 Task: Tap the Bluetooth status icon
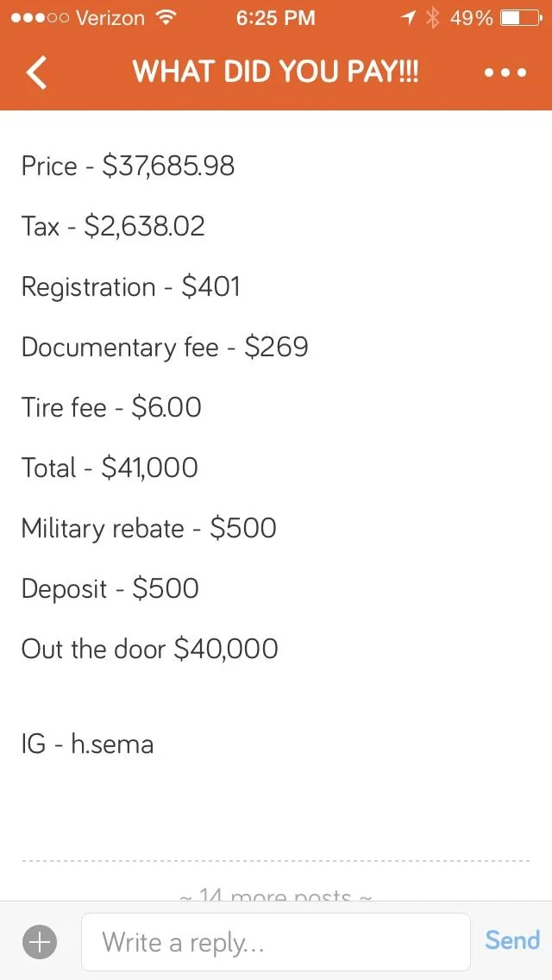click(431, 18)
